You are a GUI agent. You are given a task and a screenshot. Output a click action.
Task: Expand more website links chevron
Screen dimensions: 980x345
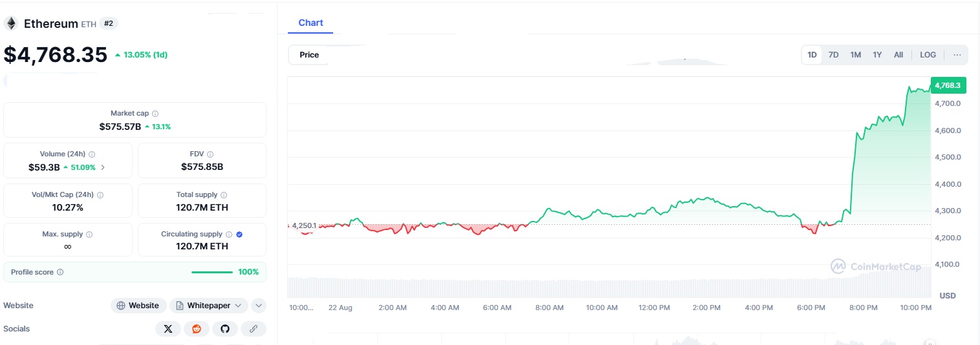coord(259,306)
